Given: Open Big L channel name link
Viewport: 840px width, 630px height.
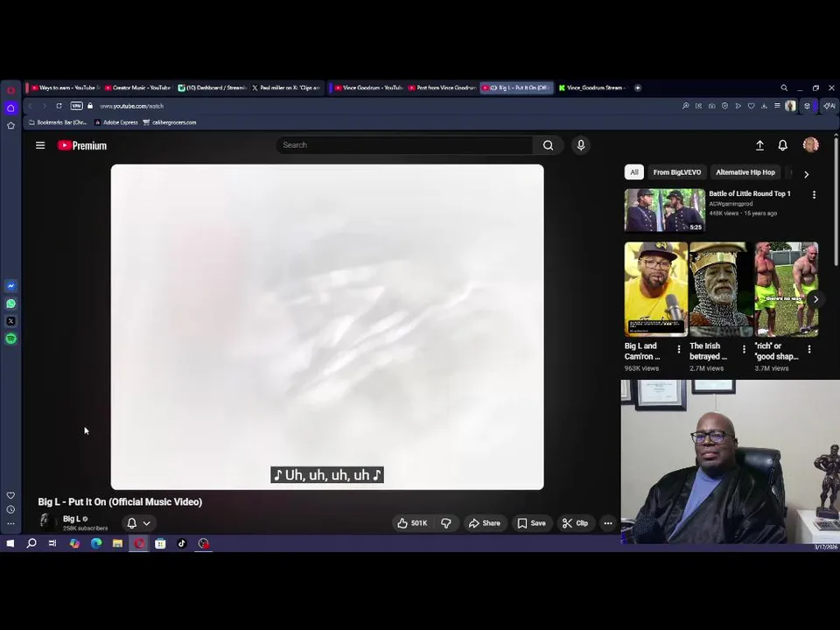Looking at the screenshot, I should (x=72, y=519).
